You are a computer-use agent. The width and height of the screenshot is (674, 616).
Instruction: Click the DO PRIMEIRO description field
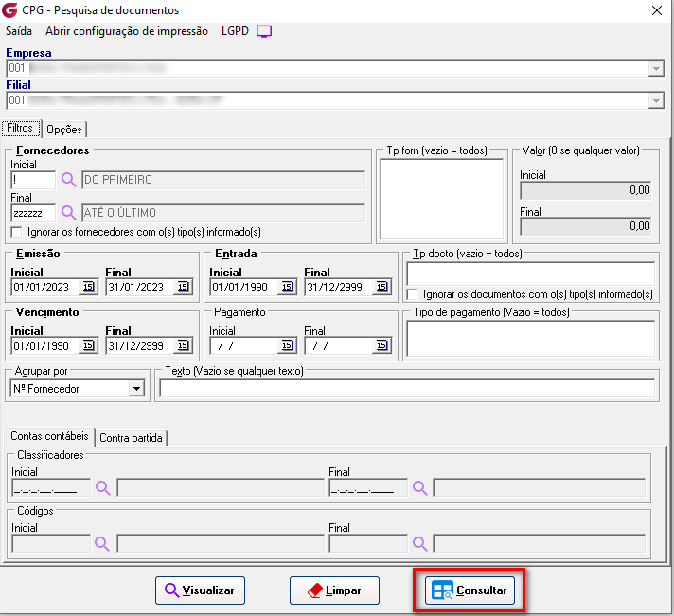[223, 180]
